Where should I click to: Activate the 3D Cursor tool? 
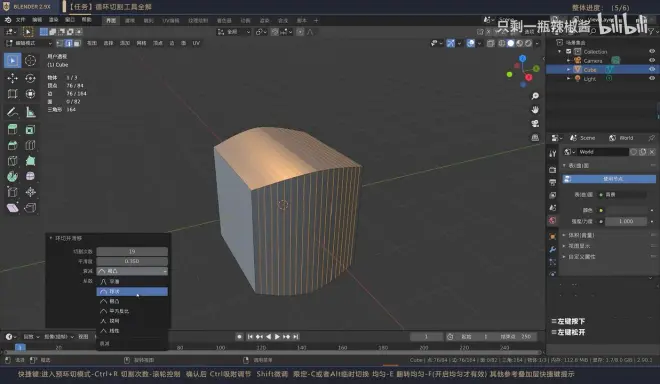pos(30,61)
